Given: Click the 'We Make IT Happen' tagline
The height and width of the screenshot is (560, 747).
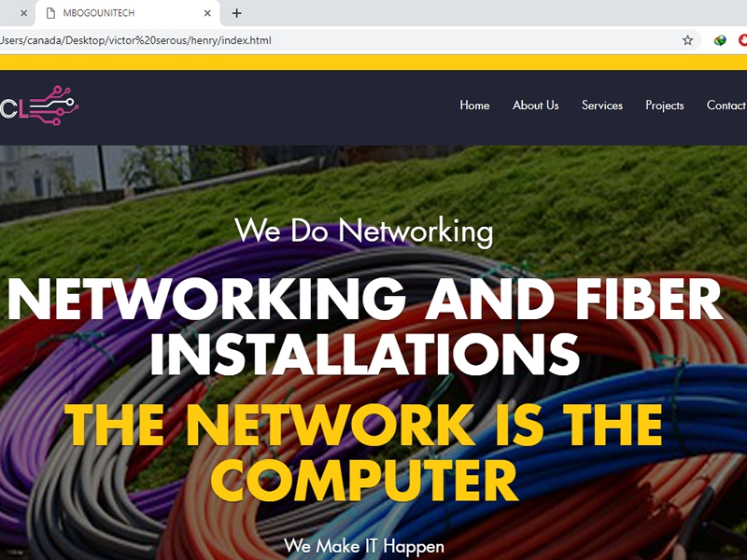Looking at the screenshot, I should (x=364, y=546).
